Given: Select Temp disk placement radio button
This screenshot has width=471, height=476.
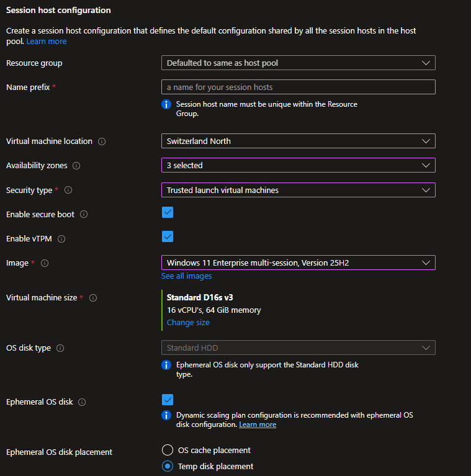Looking at the screenshot, I should (x=168, y=466).
